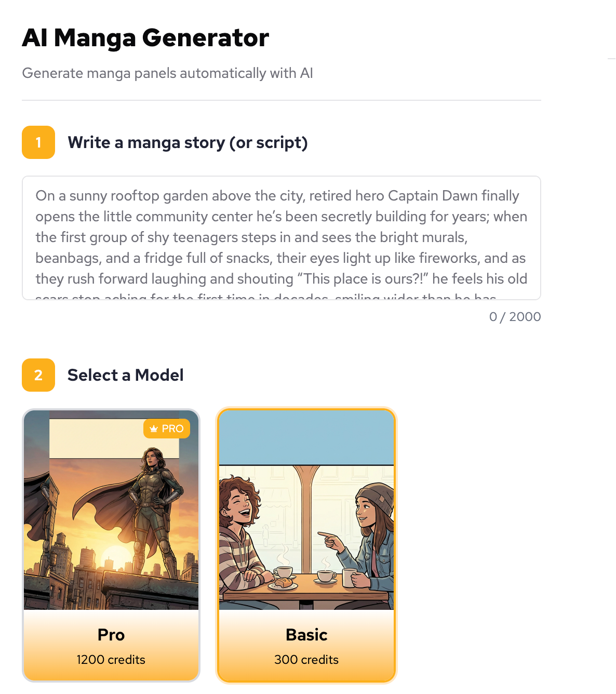Choose the model costing 300 credits
This screenshot has height=694, width=616.
[x=306, y=659]
